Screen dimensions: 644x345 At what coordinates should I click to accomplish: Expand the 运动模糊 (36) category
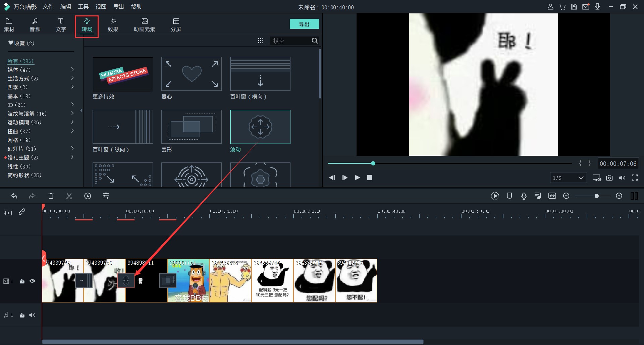click(x=72, y=122)
